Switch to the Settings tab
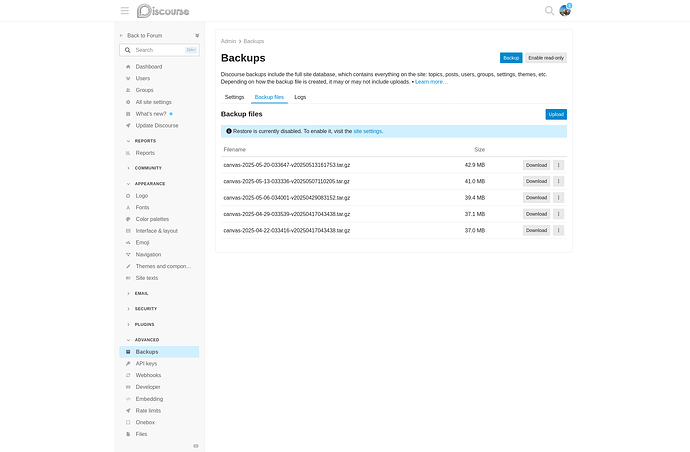 tap(235, 97)
